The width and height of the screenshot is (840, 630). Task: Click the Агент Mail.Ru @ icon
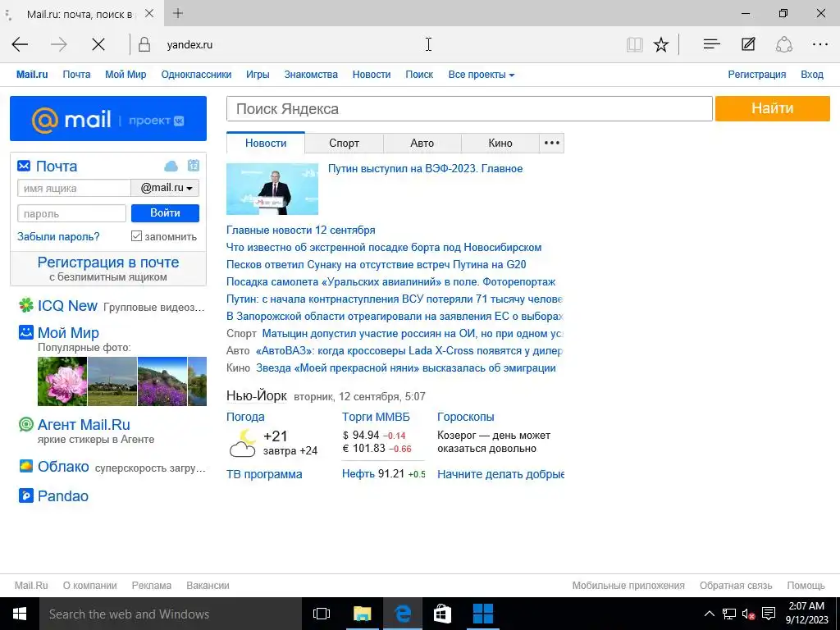pos(25,424)
